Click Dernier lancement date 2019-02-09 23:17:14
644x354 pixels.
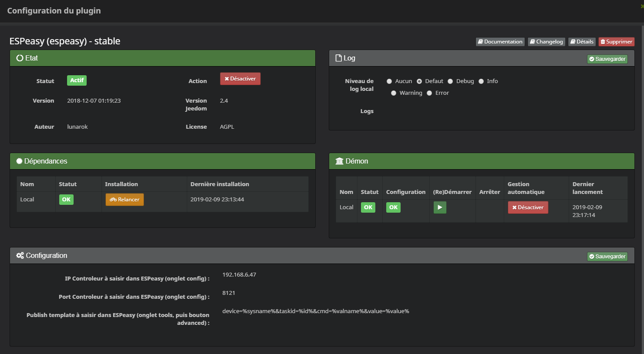tap(587, 211)
